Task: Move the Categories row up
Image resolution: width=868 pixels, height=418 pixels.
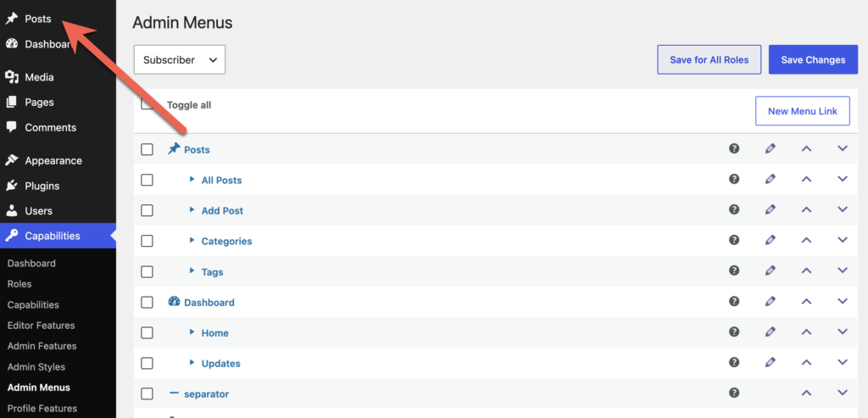Action: 807,240
